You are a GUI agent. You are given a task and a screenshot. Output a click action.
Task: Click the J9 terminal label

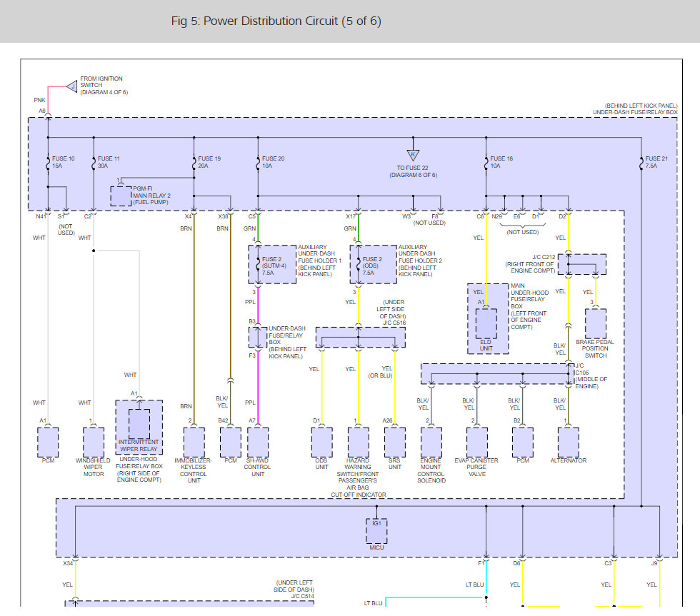(x=654, y=563)
